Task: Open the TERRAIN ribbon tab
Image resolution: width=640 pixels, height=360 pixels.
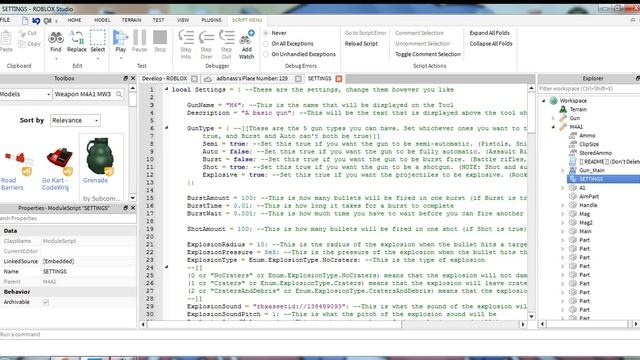Action: (x=131, y=20)
